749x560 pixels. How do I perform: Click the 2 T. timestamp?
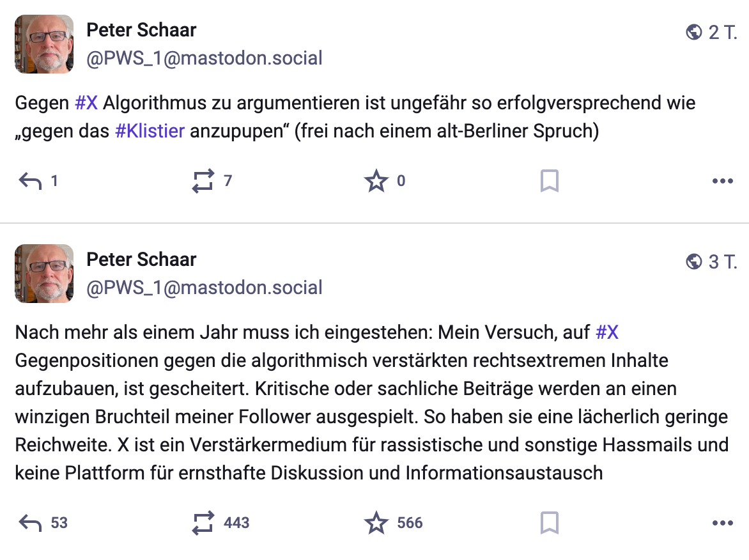coord(723,33)
